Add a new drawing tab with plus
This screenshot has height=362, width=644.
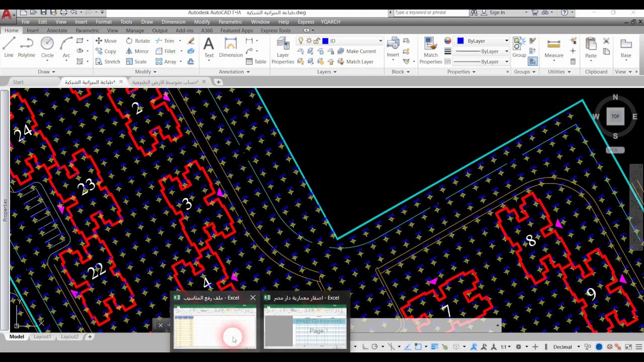(218, 82)
